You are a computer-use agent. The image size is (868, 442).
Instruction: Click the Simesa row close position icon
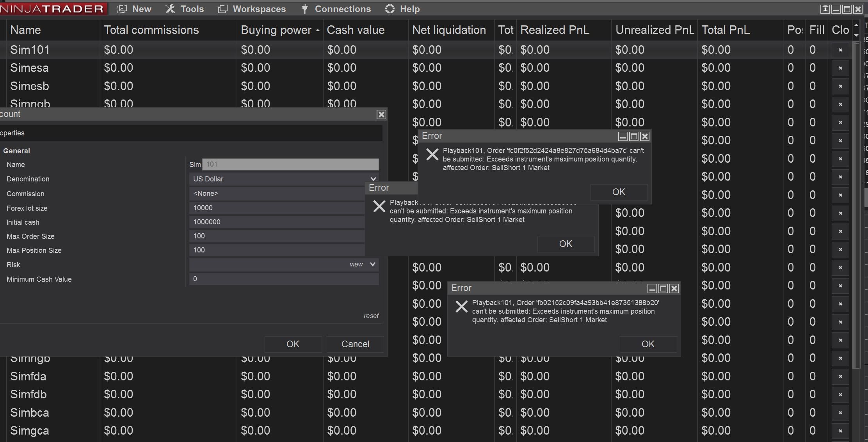click(x=840, y=68)
